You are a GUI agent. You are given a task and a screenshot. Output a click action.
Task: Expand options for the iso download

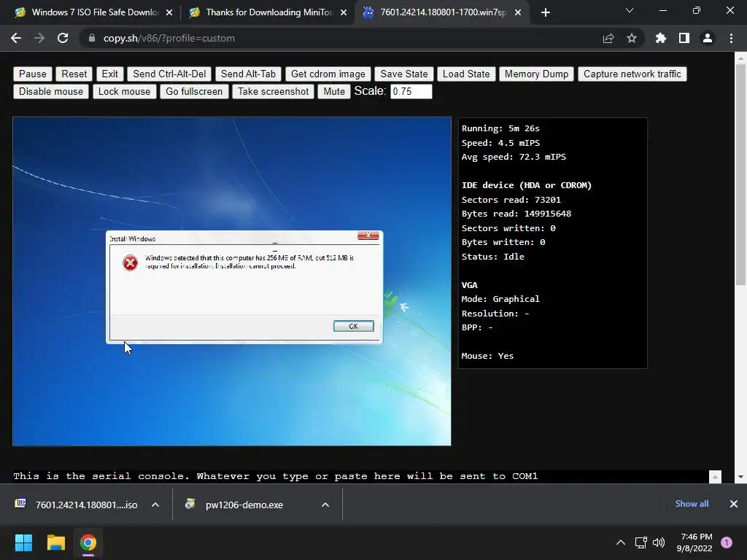[x=155, y=505]
